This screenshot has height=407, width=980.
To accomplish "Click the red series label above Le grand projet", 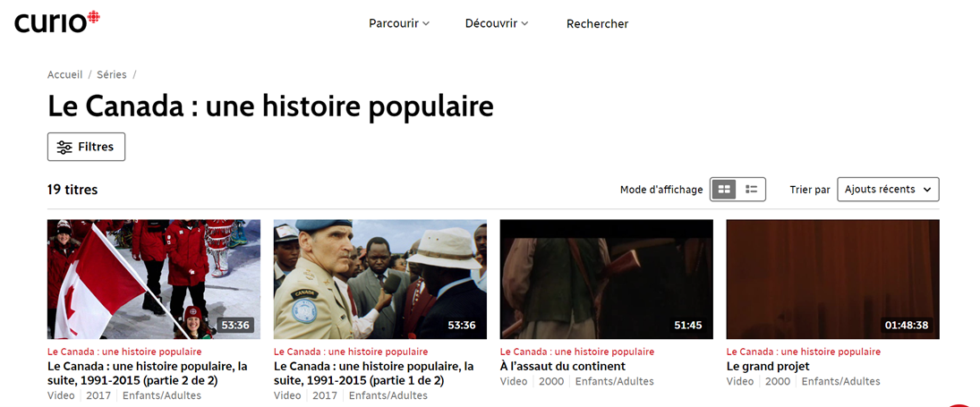I will (x=803, y=352).
